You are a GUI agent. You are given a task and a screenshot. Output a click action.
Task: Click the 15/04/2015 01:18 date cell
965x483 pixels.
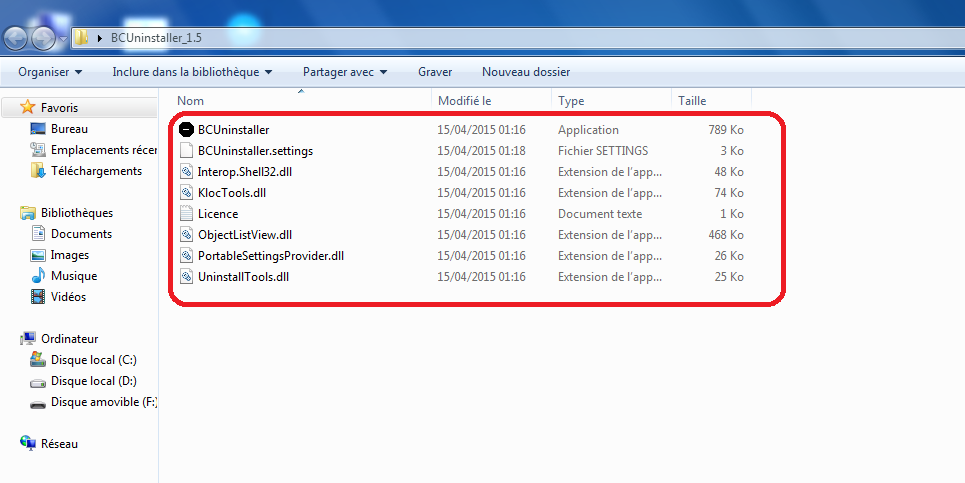[481, 151]
